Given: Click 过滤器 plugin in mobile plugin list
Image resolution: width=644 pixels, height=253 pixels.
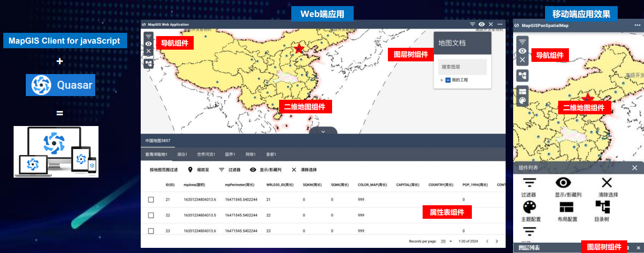Looking at the screenshot, I should coord(529,187).
